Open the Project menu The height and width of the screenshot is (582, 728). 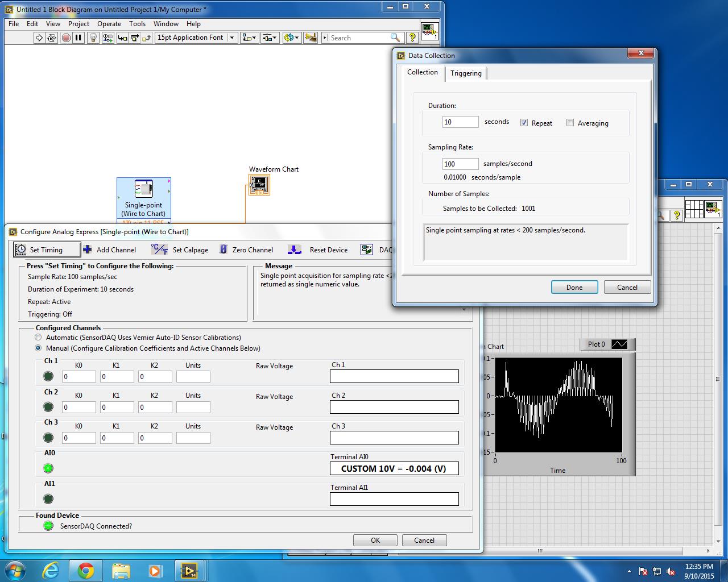78,24
